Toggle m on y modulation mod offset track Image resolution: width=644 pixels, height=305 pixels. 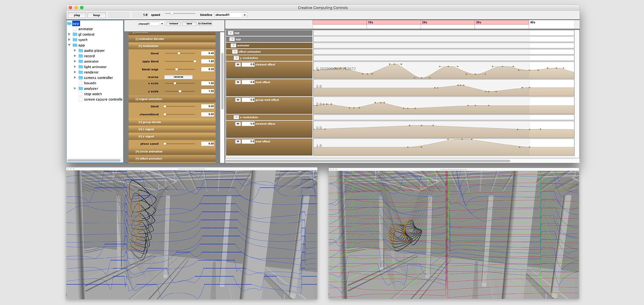click(238, 82)
